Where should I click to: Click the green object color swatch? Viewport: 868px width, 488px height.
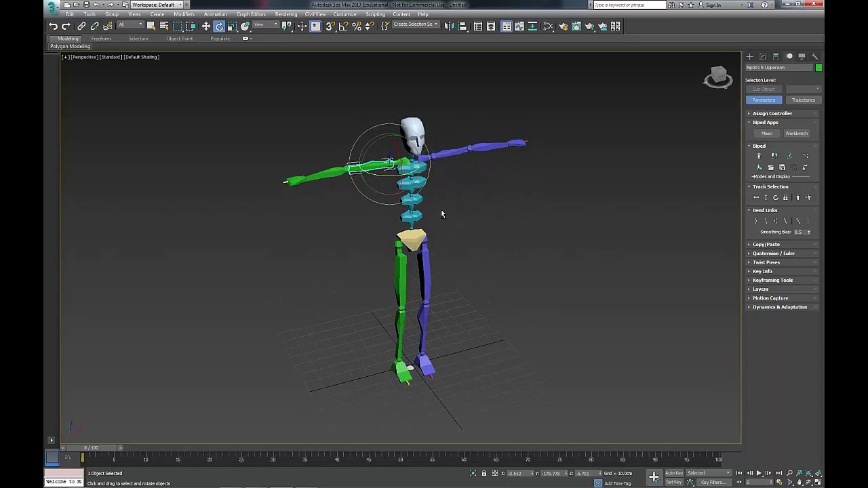pos(818,68)
